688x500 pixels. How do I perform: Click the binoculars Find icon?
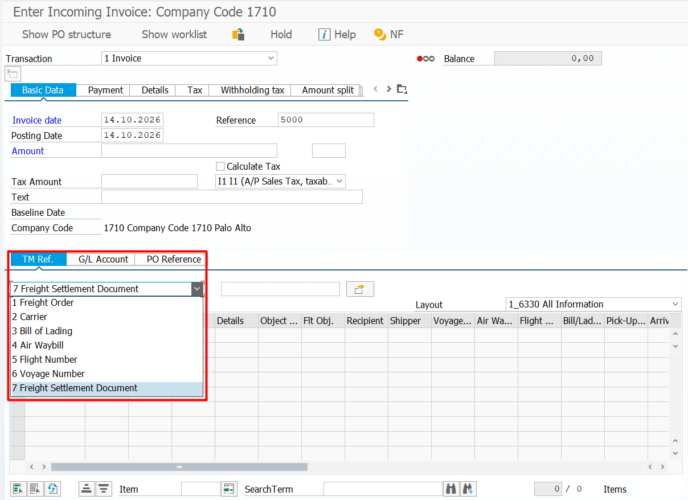pyautogui.click(x=451, y=489)
